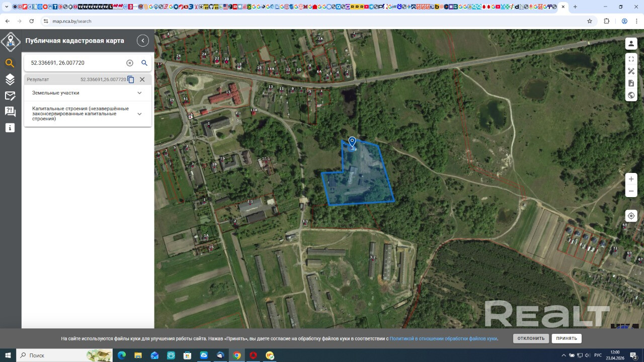The image size is (644, 362).
Task: Locate my position on the map
Action: coord(631,216)
